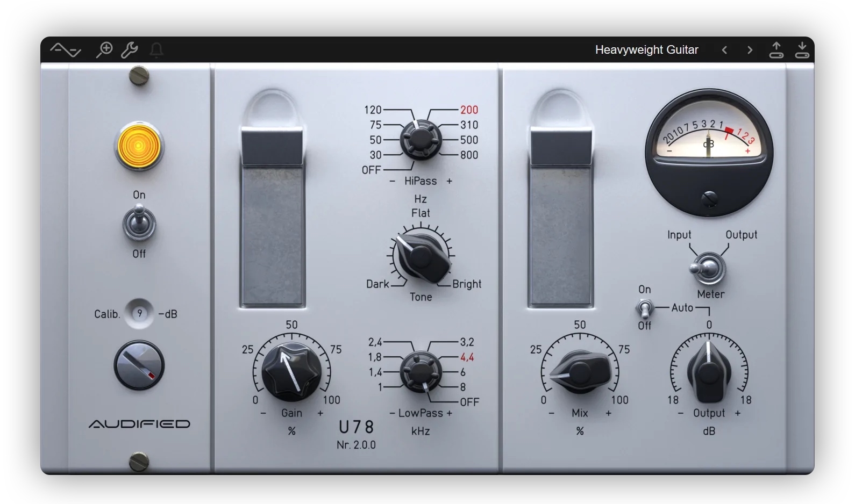
Task: Go to the previous preset
Action: (725, 50)
